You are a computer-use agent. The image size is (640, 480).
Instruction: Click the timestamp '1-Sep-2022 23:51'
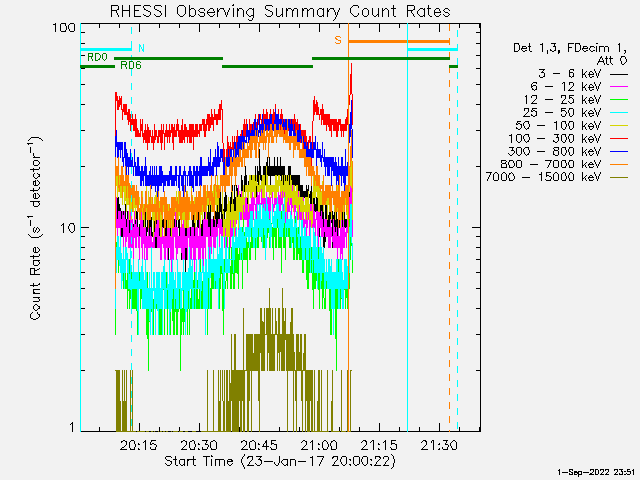tap(596, 472)
